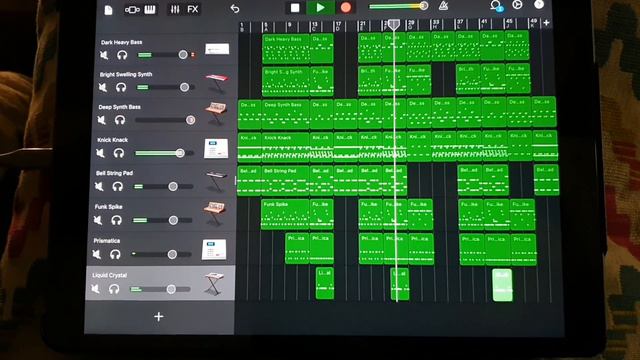
Task: Click the undo arrow
Action: coord(234,9)
